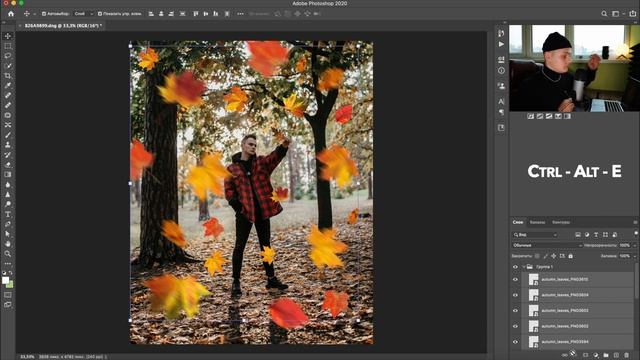
Task: Switch to the Контуры tab
Action: point(561,222)
